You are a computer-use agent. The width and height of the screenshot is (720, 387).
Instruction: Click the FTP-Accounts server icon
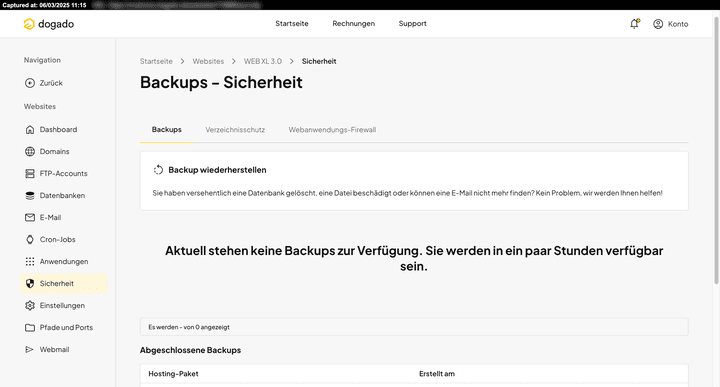30,174
